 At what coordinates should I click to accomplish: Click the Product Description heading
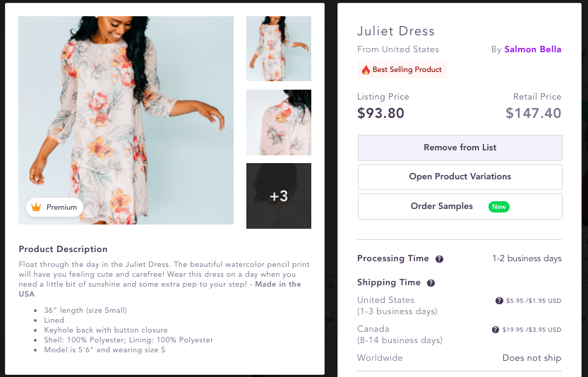(63, 249)
